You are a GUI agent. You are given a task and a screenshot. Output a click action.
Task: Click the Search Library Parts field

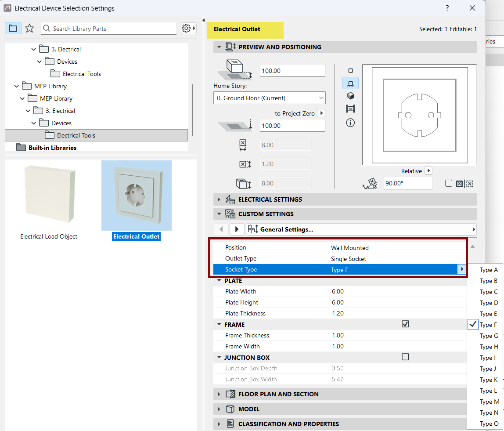(108, 28)
